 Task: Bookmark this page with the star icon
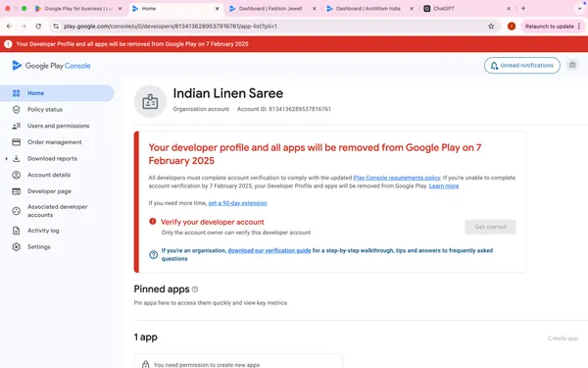pos(491,26)
